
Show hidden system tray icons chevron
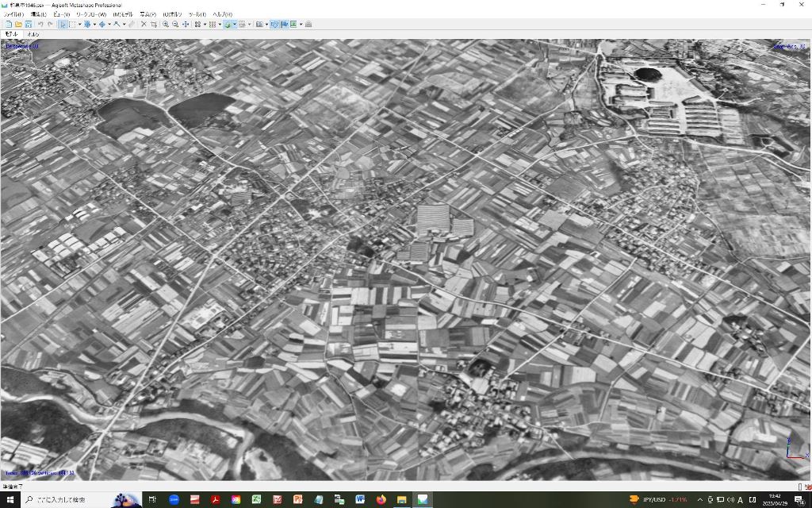click(x=699, y=500)
